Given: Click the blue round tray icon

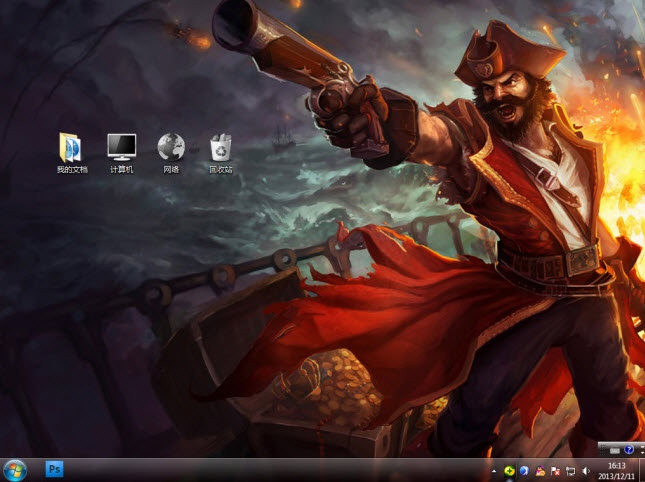Looking at the screenshot, I should pos(524,471).
